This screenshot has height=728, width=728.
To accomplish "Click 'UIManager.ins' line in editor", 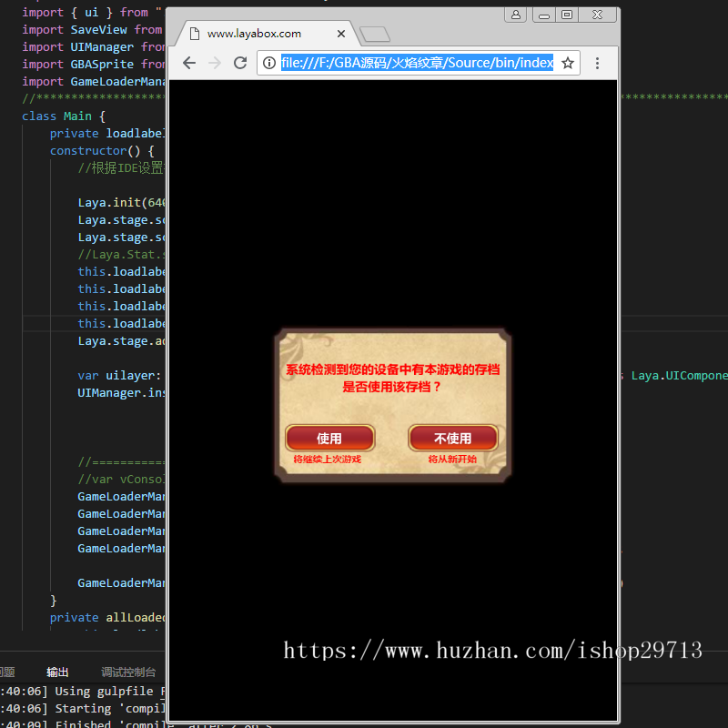I will [121, 393].
